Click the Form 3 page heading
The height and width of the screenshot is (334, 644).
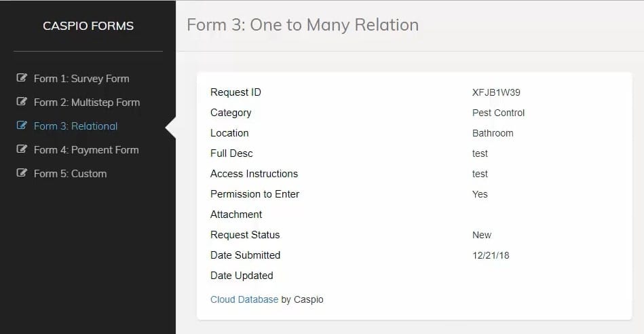pos(303,26)
